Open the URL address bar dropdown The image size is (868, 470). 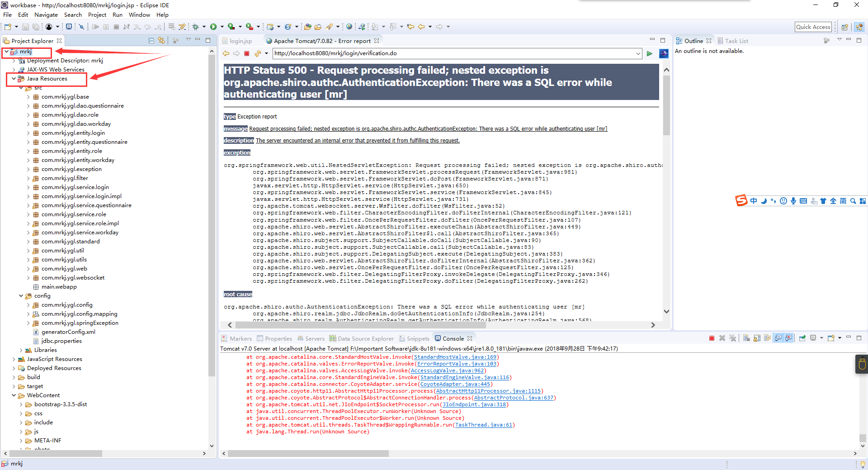point(638,53)
